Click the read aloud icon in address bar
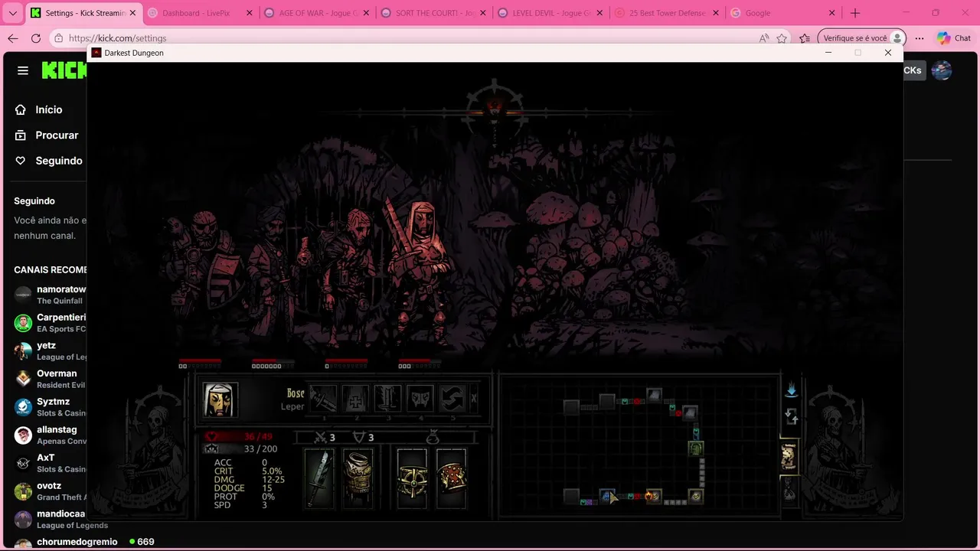The image size is (980, 551). coord(763,38)
